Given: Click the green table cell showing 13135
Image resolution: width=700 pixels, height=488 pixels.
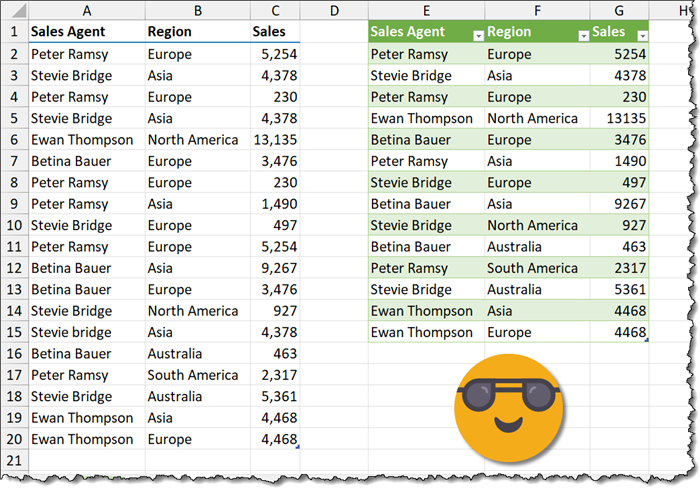Looking at the screenshot, I should pyautogui.click(x=618, y=118).
